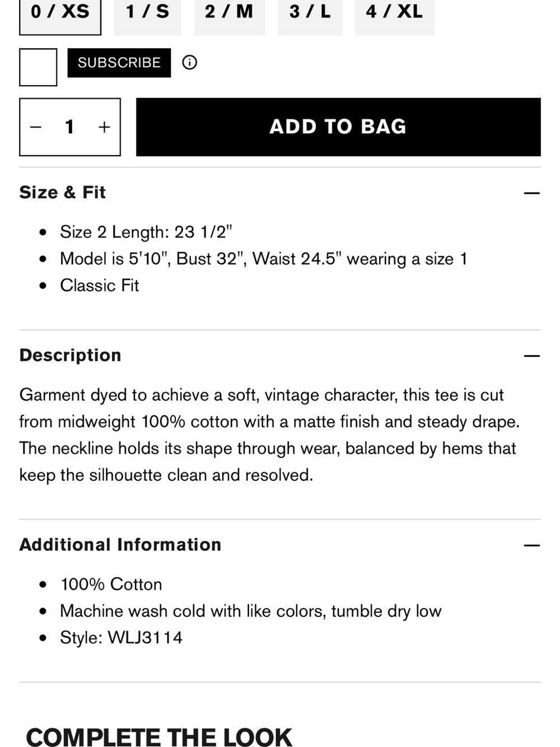Select size 1 / S
The width and height of the screenshot is (560, 747).
(148, 15)
